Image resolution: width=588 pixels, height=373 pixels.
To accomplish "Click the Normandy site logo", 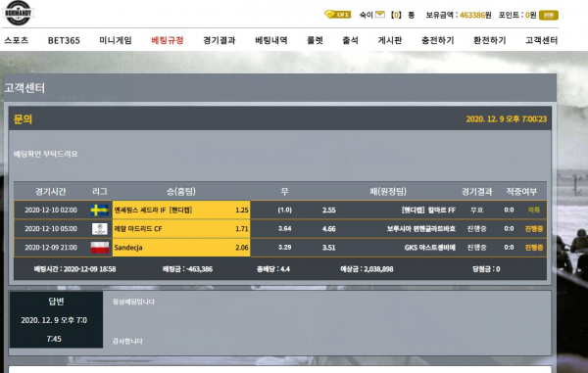I will 19,13.
